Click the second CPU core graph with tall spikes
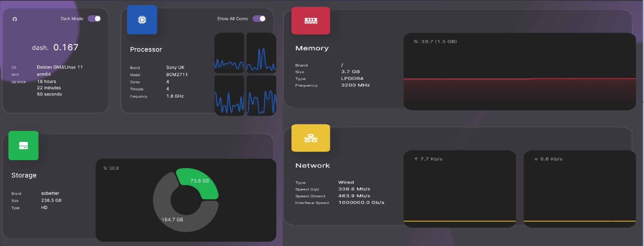644x246 pixels. tap(261, 53)
